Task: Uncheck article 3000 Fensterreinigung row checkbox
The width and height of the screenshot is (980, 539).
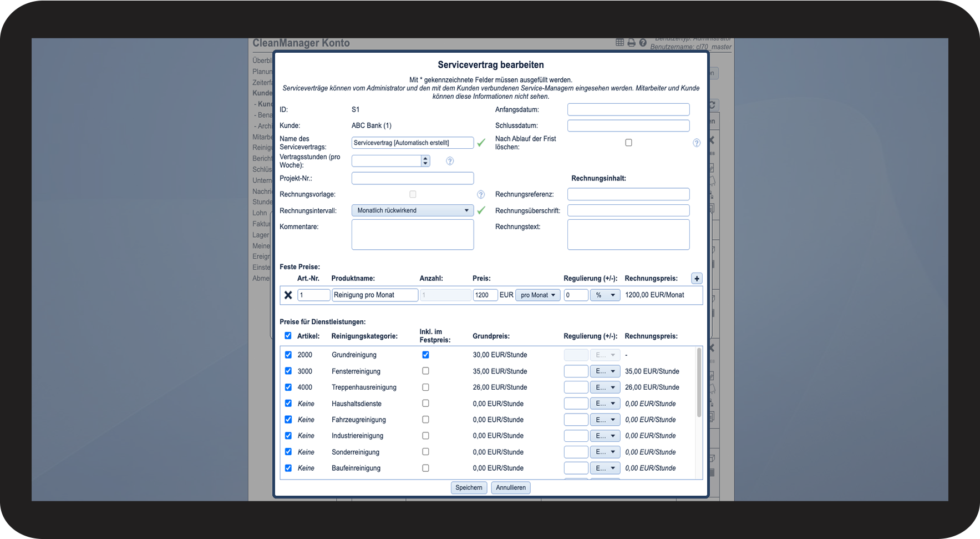Action: (x=288, y=371)
